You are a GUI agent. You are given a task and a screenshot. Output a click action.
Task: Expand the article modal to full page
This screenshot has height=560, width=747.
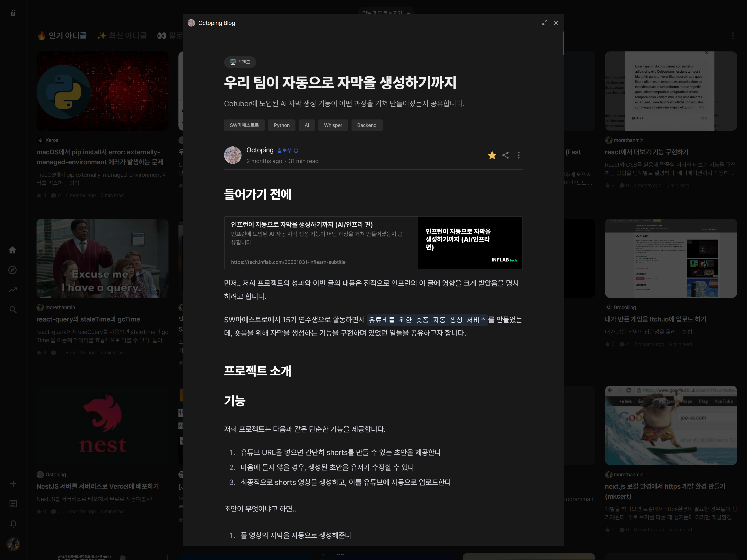click(545, 23)
